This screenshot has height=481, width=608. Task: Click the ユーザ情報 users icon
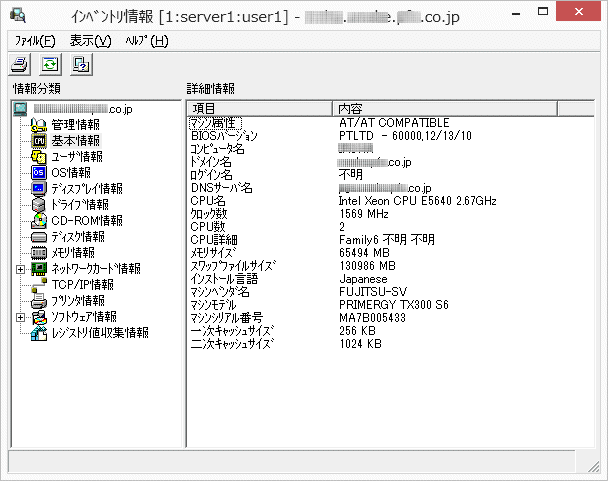(39, 156)
